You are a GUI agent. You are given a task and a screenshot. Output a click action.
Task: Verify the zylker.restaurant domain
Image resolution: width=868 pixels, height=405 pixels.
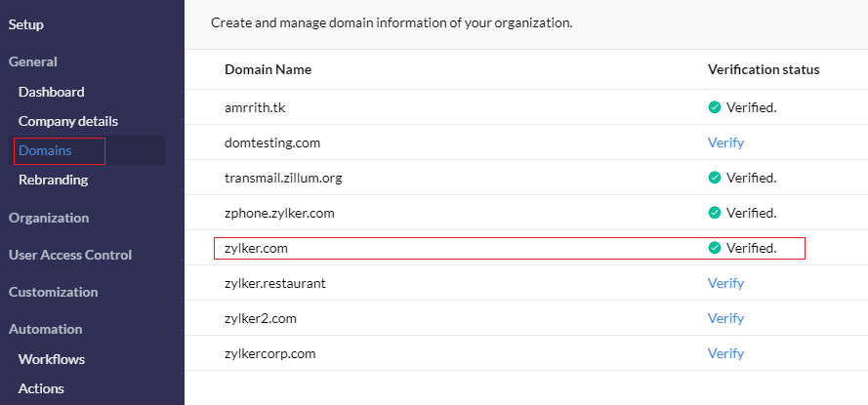coord(725,283)
